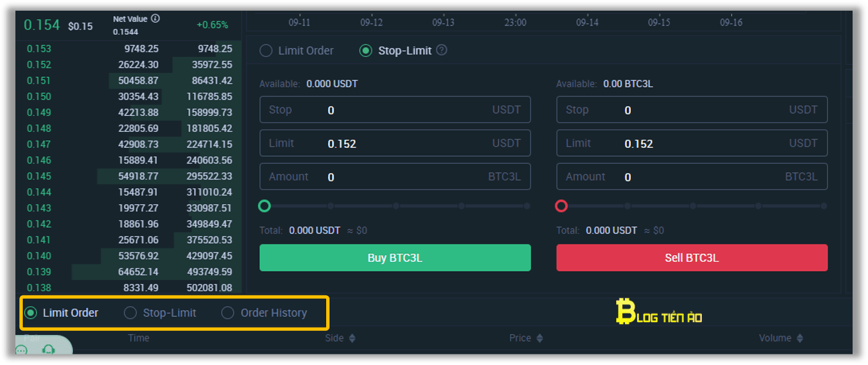This screenshot has height=365, width=868.
Task: Click the headset support icon
Action: pos(48,350)
